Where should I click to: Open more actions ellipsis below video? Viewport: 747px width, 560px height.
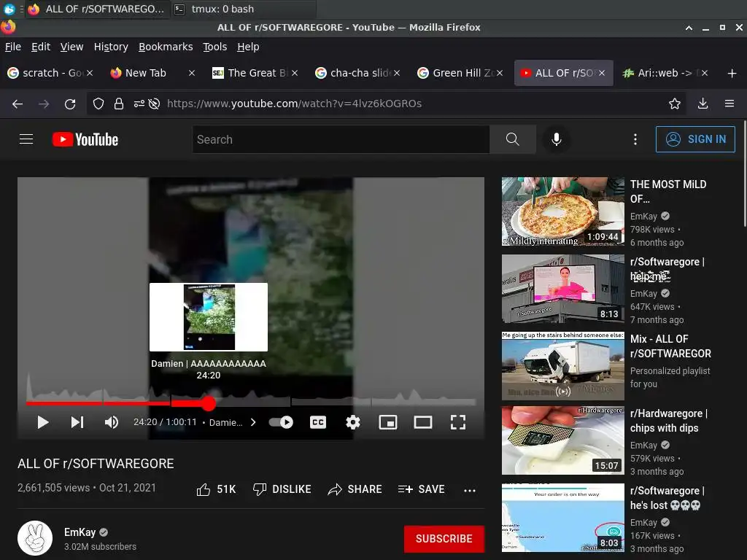click(x=470, y=491)
